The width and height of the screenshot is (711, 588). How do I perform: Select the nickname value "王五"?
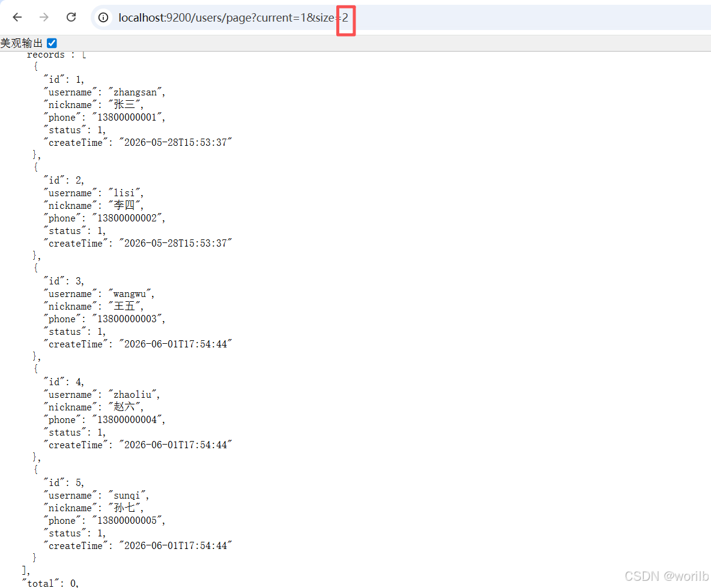pyautogui.click(x=124, y=306)
